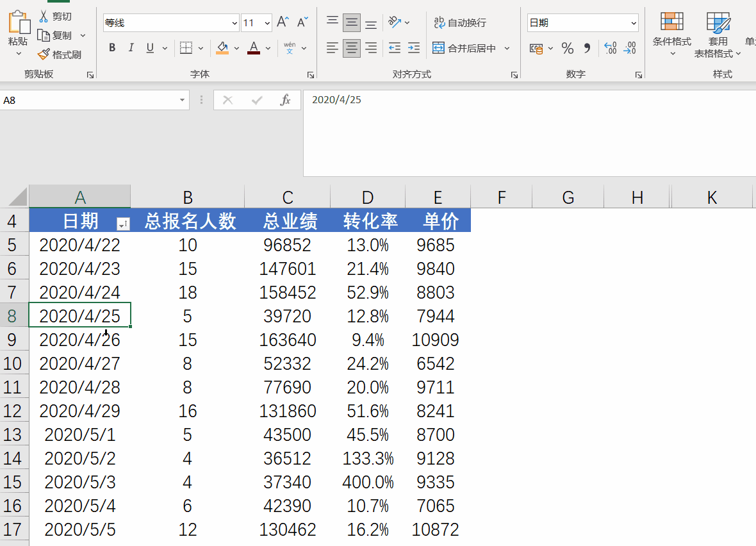This screenshot has width=756, height=546.
Task: Decrease font size with the small A
Action: tap(302, 22)
